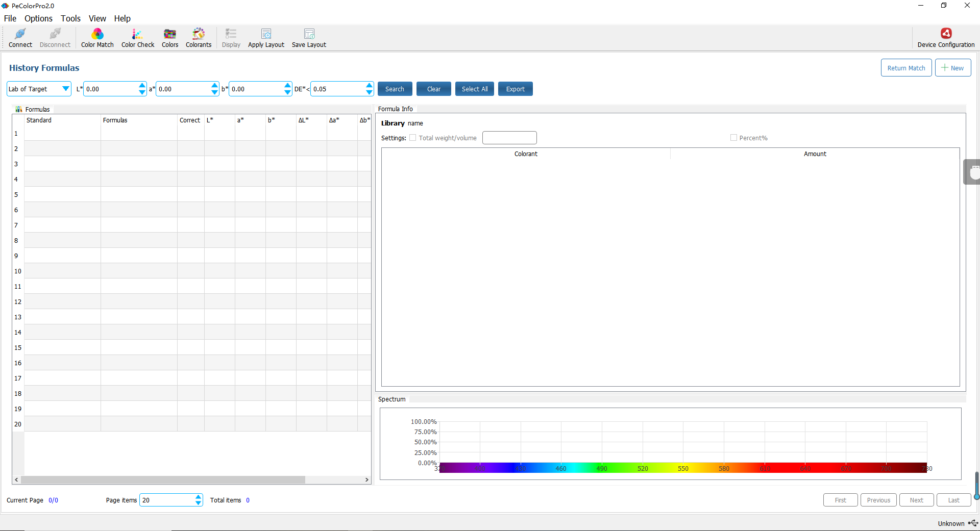Screen dimensions: 980x531
Task: Go to Previous page
Action: coord(878,500)
